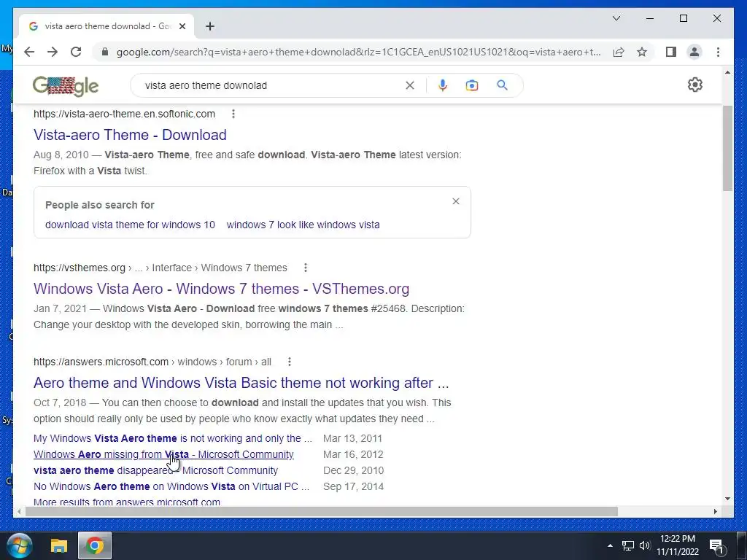Viewport: 747px width, 560px height.
Task: Bookmark this page with the star icon
Action: coord(642,52)
